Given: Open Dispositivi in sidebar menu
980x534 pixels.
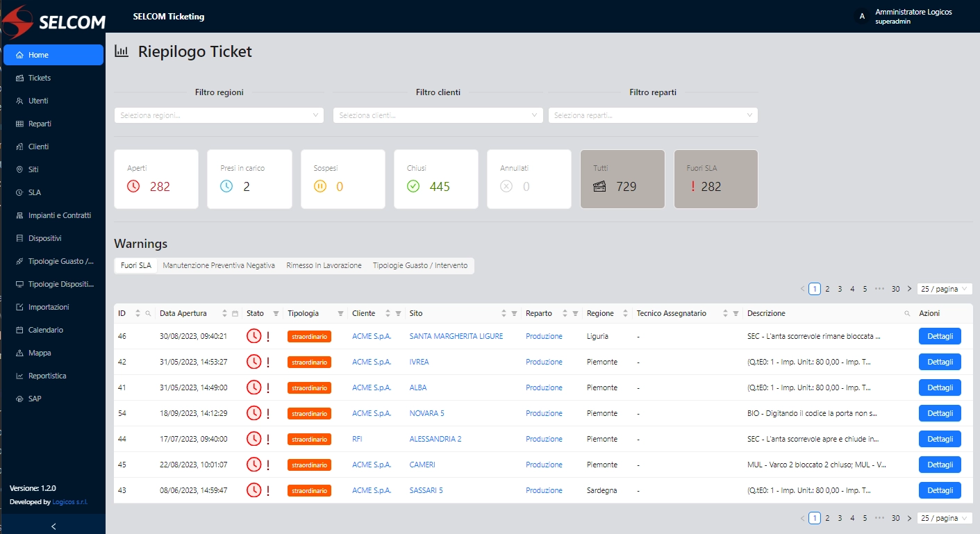Looking at the screenshot, I should 53,238.
